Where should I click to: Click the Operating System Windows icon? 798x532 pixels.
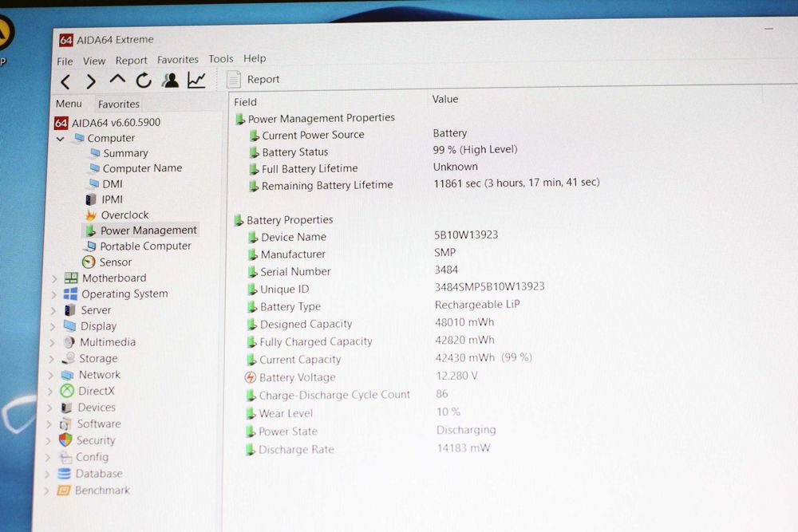pos(70,294)
